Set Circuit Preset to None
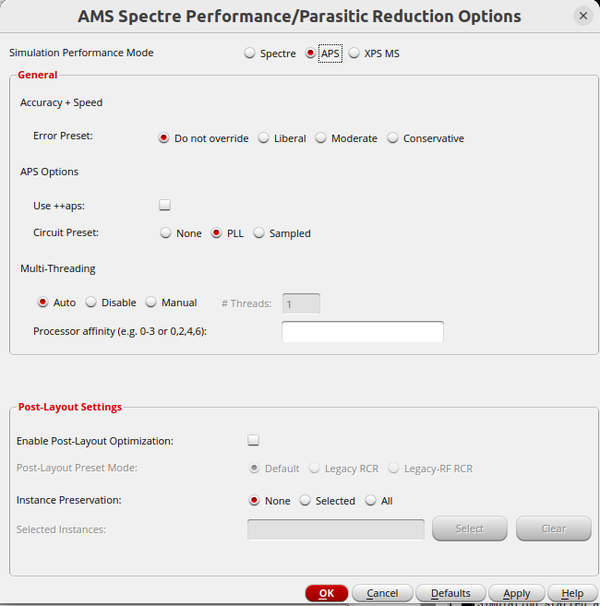 tap(166, 233)
